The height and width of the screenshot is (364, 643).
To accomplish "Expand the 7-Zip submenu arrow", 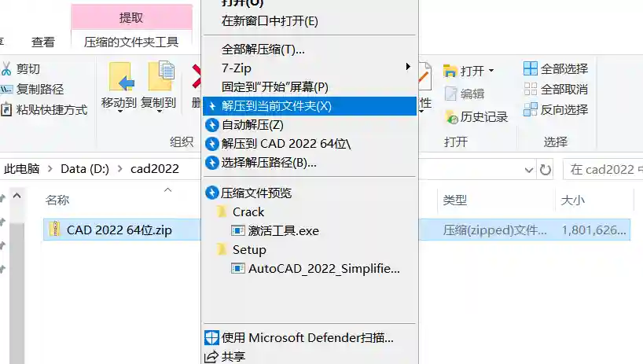I will [408, 66].
